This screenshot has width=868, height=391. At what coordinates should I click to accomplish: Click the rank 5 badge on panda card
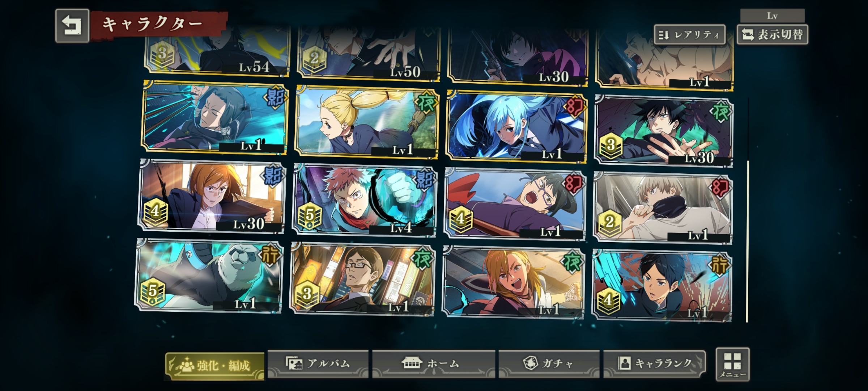pos(152,291)
